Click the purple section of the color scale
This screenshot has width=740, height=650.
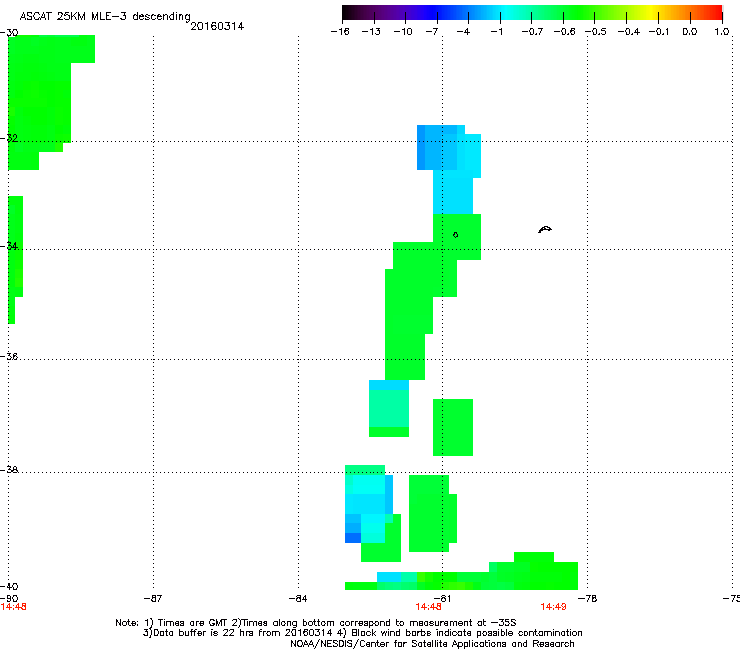coord(396,13)
